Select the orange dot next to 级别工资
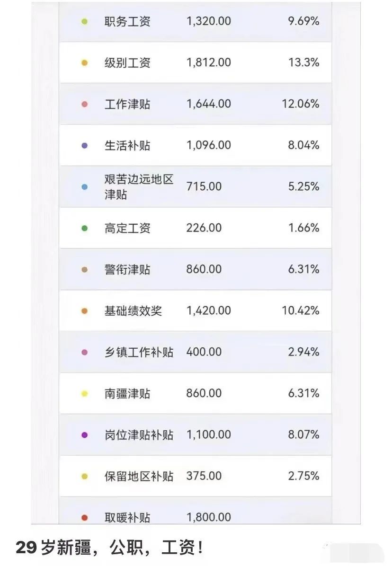This screenshot has width=392, height=566. (85, 63)
